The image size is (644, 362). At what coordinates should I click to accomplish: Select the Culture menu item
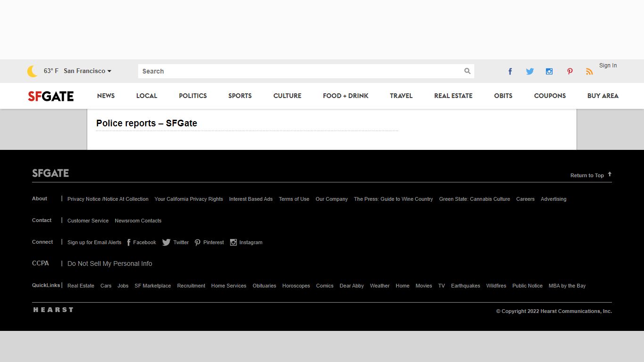287,96
